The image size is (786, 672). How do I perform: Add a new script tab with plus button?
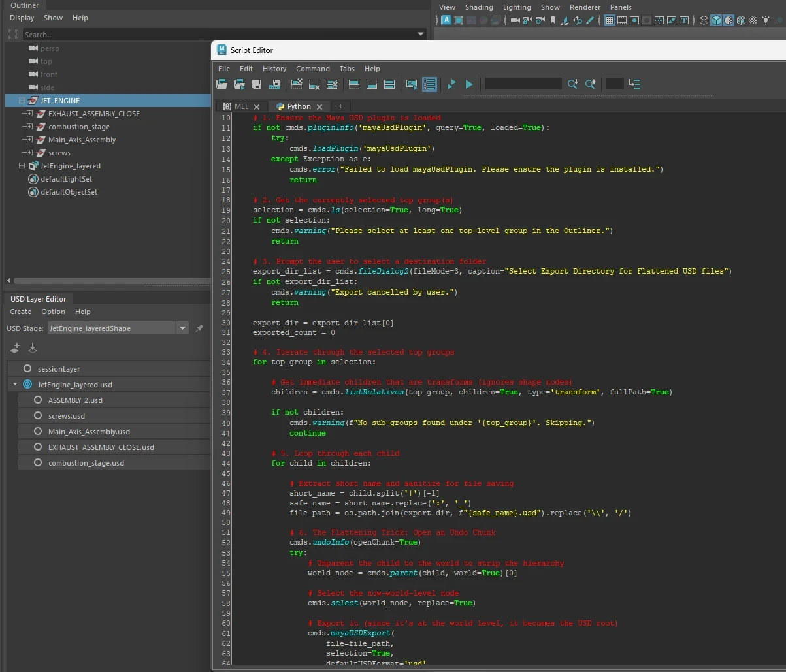pyautogui.click(x=340, y=106)
